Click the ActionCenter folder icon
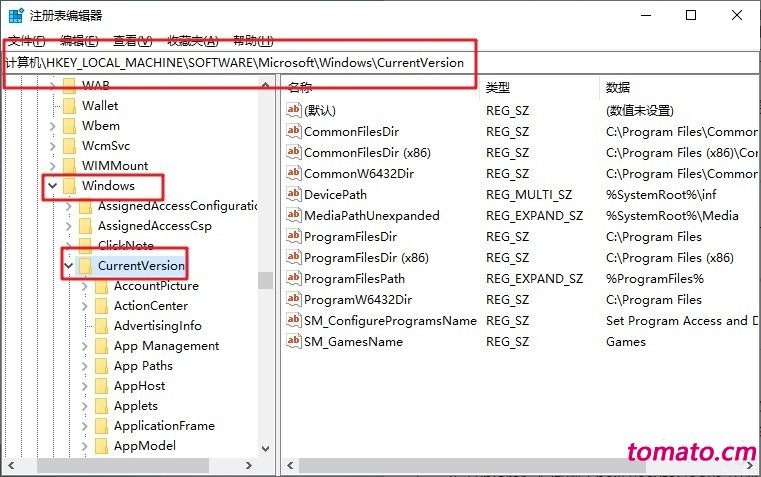Image resolution: width=761 pixels, height=477 pixels. click(101, 306)
